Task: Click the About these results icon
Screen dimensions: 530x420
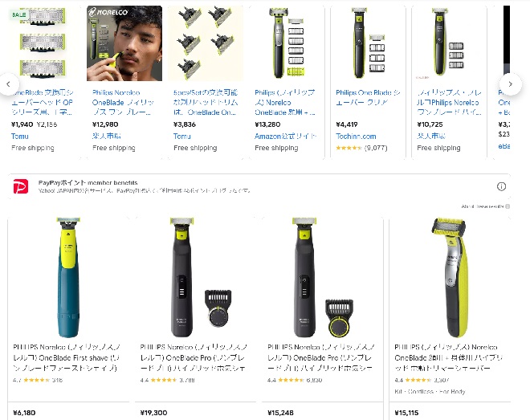Action: (x=508, y=206)
